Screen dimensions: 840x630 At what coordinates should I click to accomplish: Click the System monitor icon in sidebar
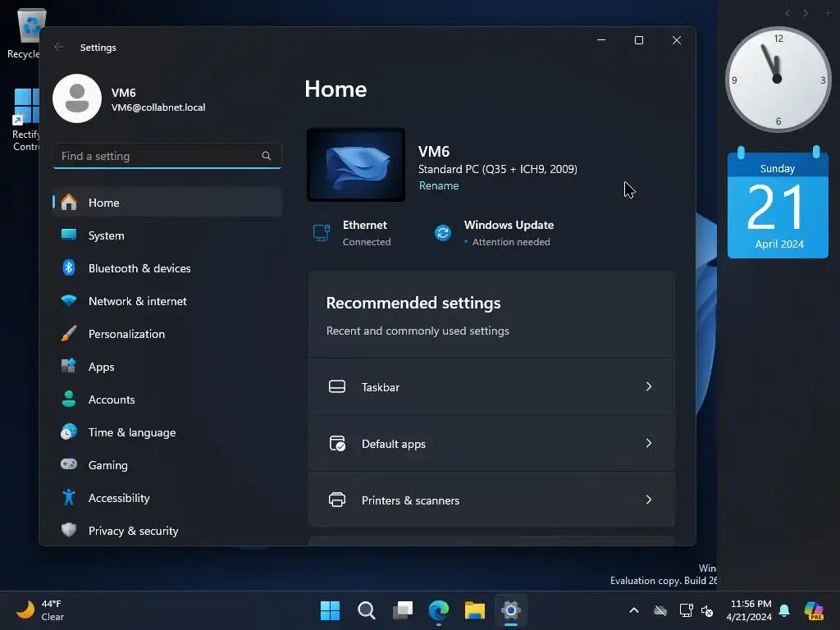pyautogui.click(x=69, y=235)
